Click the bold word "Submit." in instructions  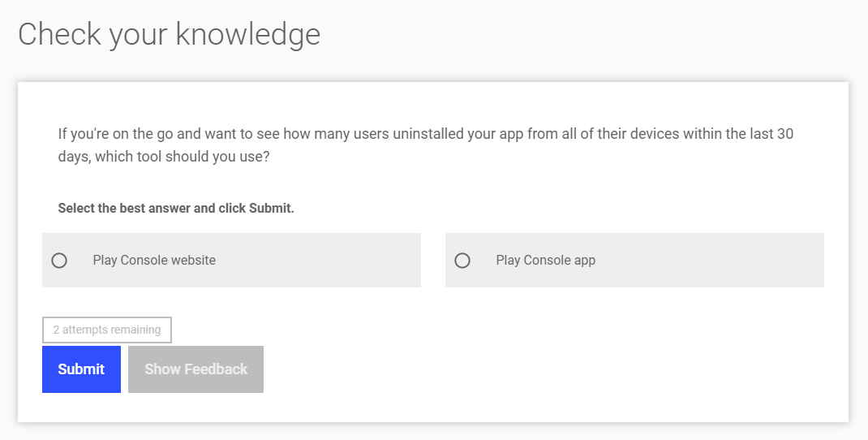(x=272, y=209)
